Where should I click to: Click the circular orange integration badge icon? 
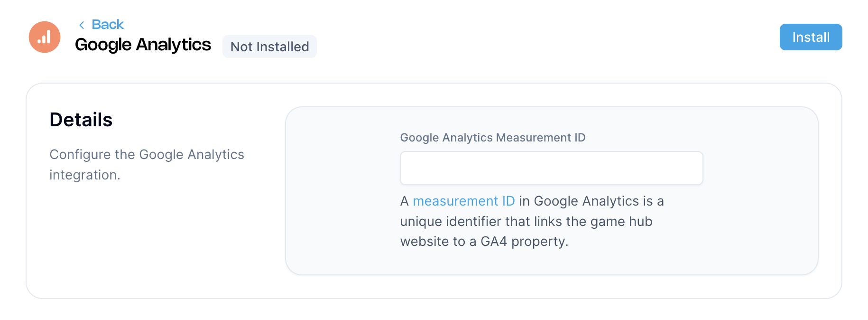(44, 37)
